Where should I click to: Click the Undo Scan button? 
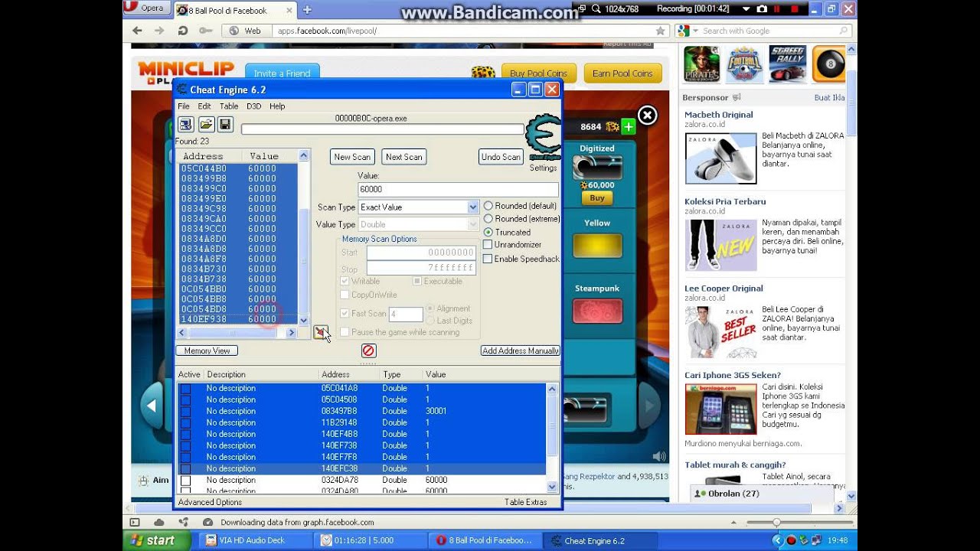501,157
